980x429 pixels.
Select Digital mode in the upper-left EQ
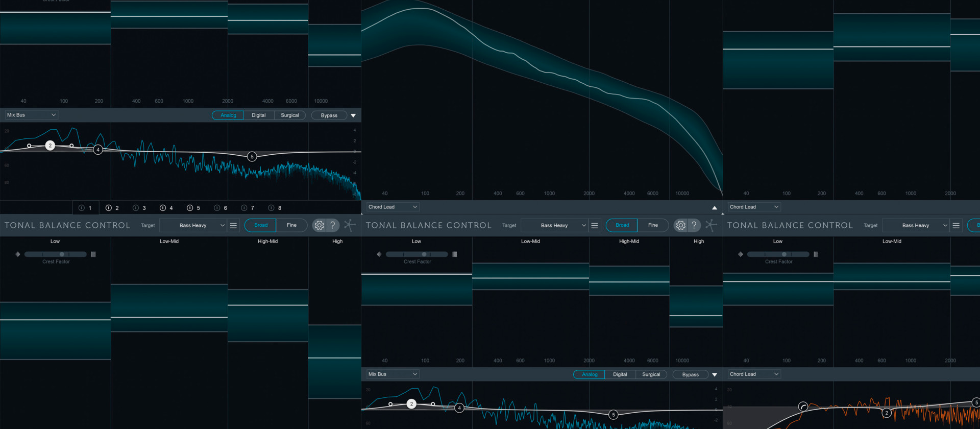point(259,115)
